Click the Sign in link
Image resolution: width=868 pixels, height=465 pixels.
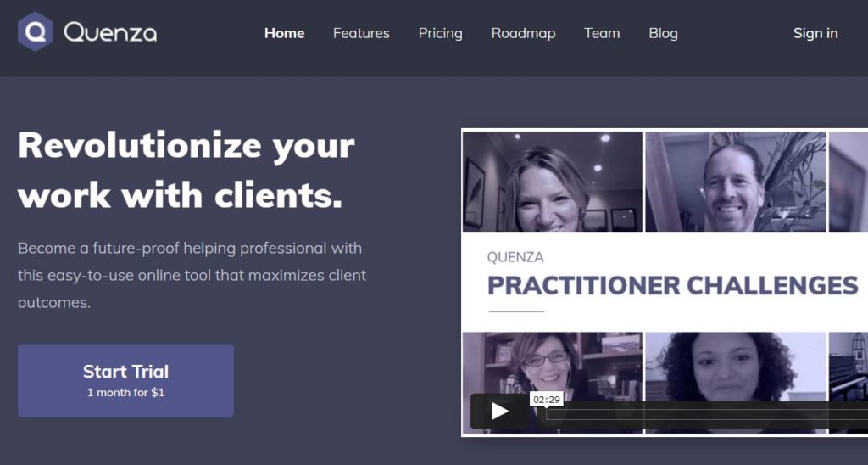point(815,33)
